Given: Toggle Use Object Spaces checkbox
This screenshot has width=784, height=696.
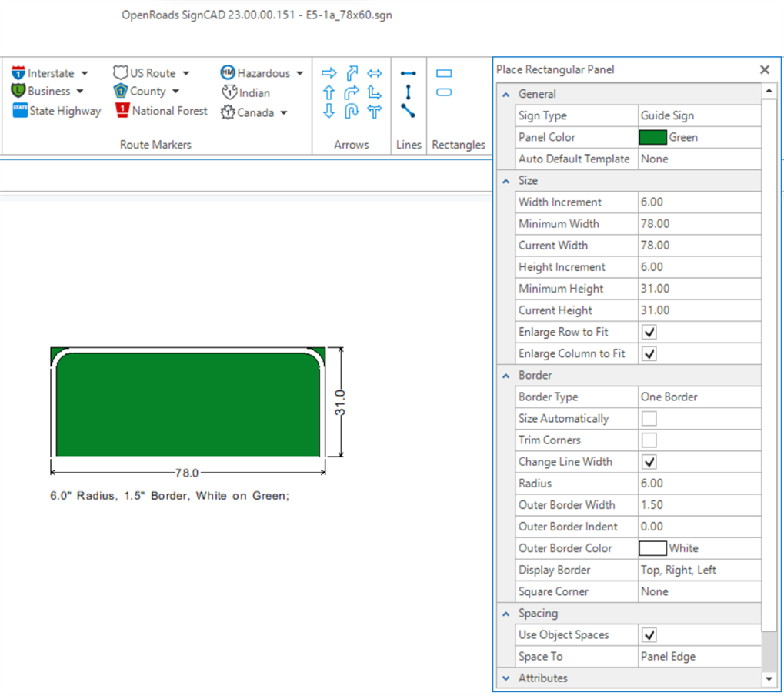Looking at the screenshot, I should 649,635.
